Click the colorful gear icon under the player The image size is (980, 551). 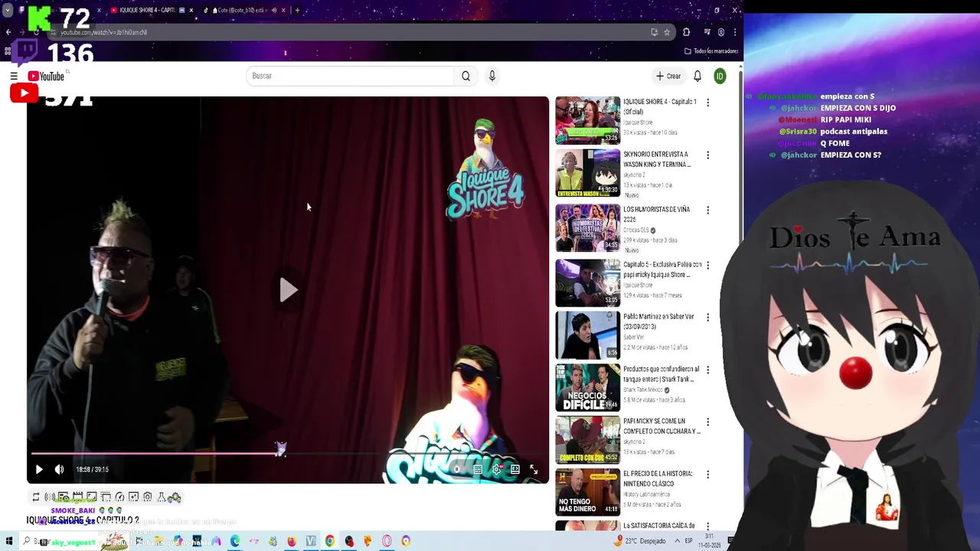175,497
